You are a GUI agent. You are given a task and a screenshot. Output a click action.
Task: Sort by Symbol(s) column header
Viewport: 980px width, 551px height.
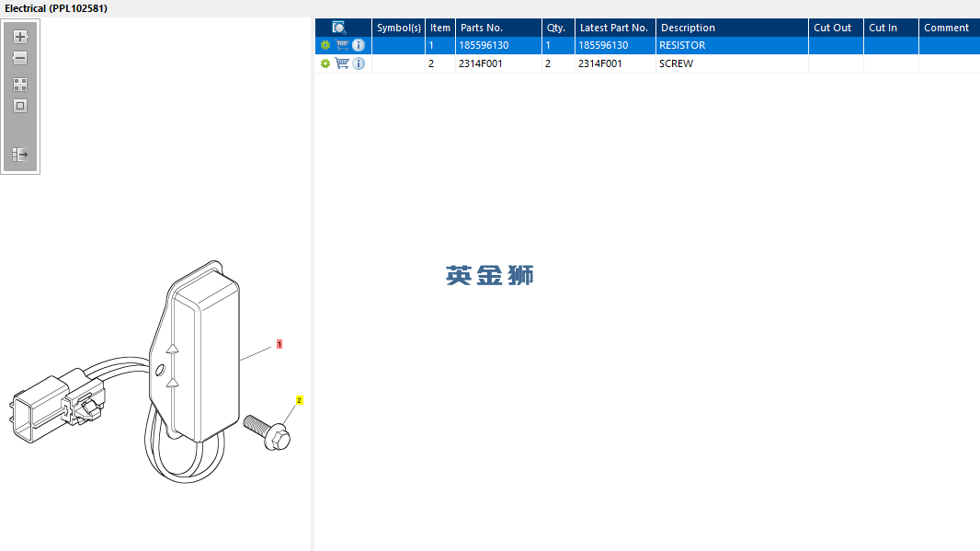point(399,28)
